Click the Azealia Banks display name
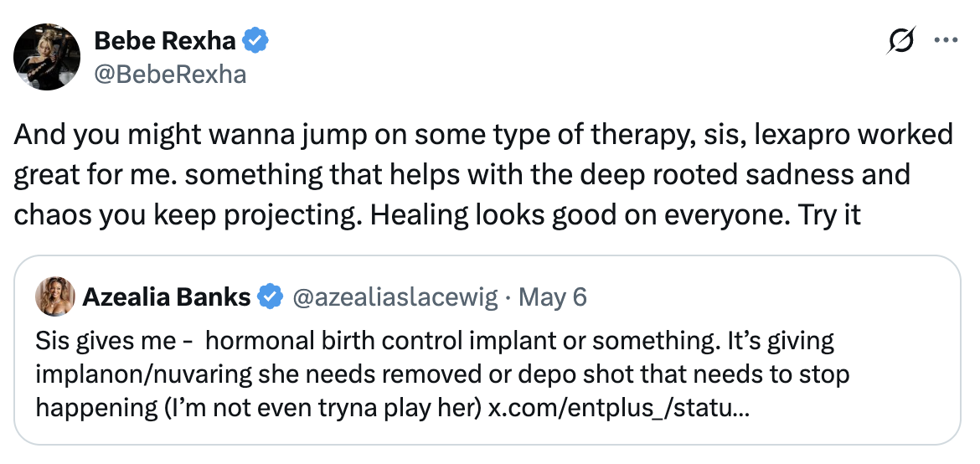The image size is (980, 464). pos(167,296)
